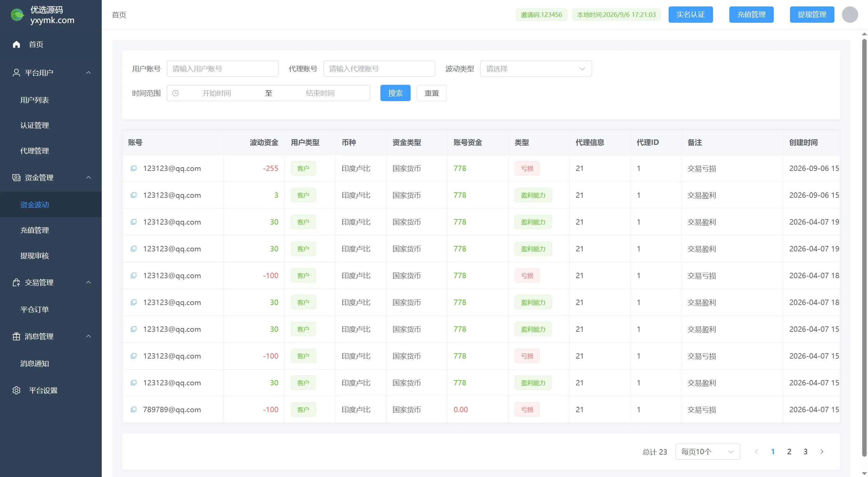Collapse the 消息管理 menu chevron
The height and width of the screenshot is (477, 868).
[88, 336]
